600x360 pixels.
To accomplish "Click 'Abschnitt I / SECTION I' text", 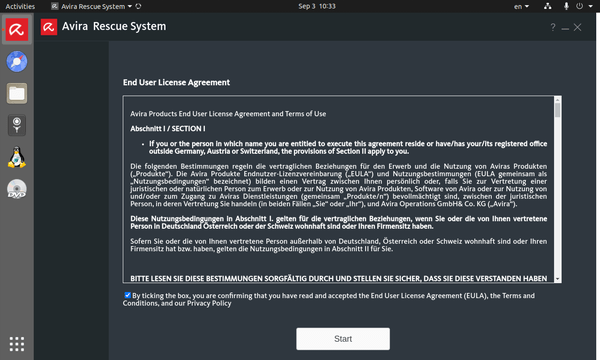I will (x=168, y=129).
